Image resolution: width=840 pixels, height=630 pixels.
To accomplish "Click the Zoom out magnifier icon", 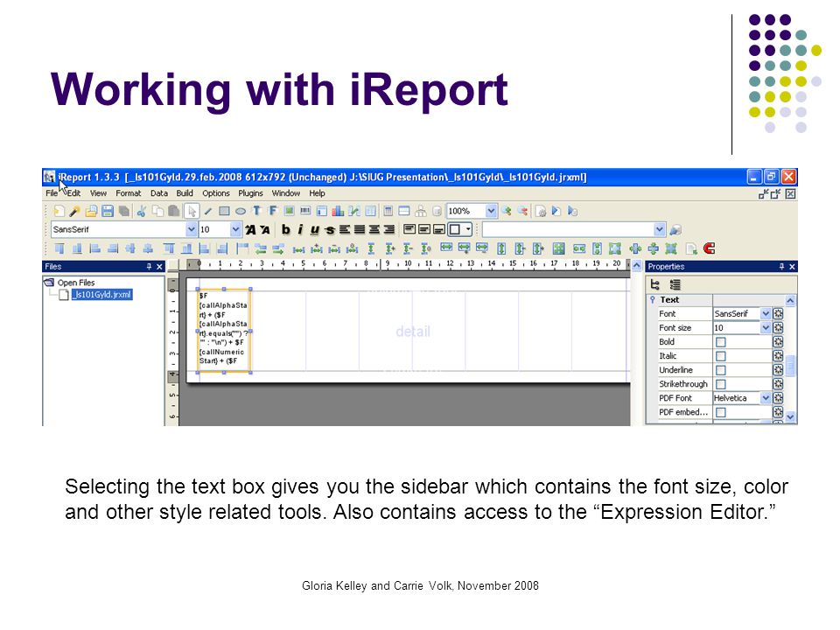I will (x=522, y=211).
